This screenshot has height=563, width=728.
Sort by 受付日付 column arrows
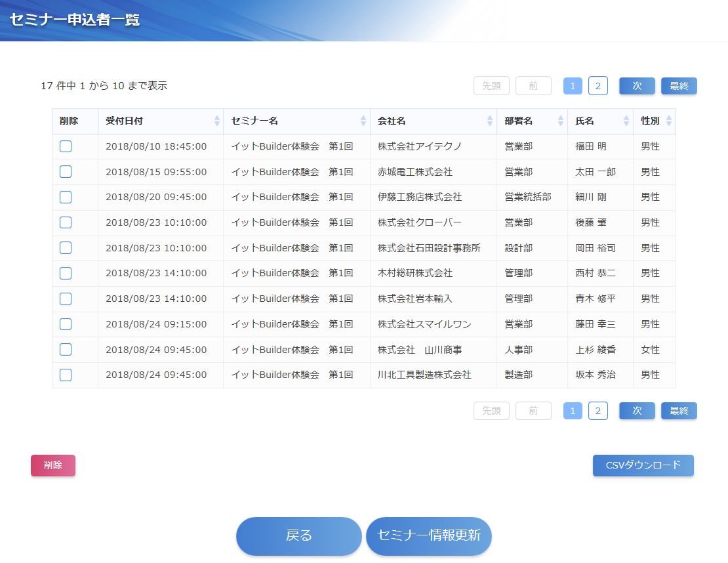point(217,121)
